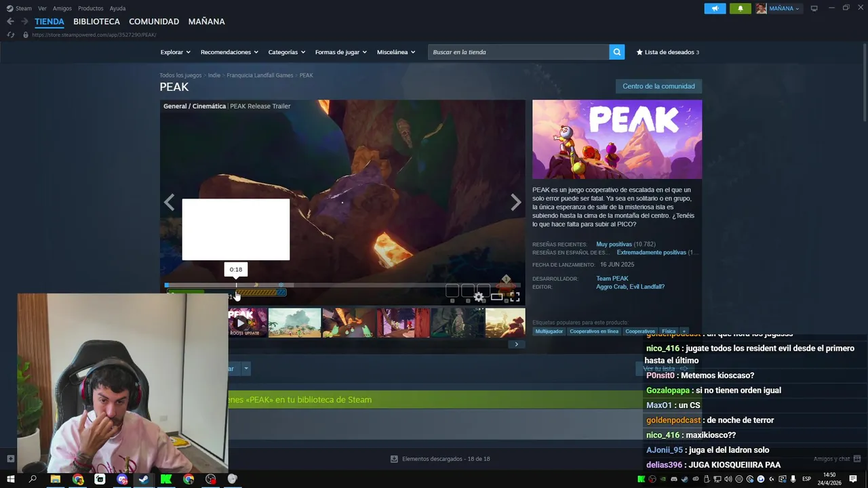Add a game using the plus icon

(x=10, y=459)
